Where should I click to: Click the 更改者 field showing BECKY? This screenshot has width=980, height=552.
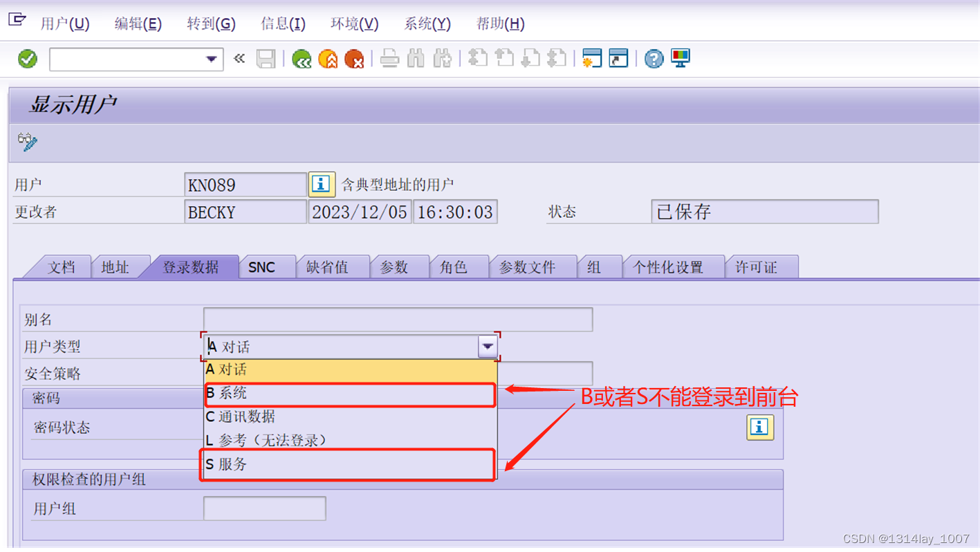point(246,212)
